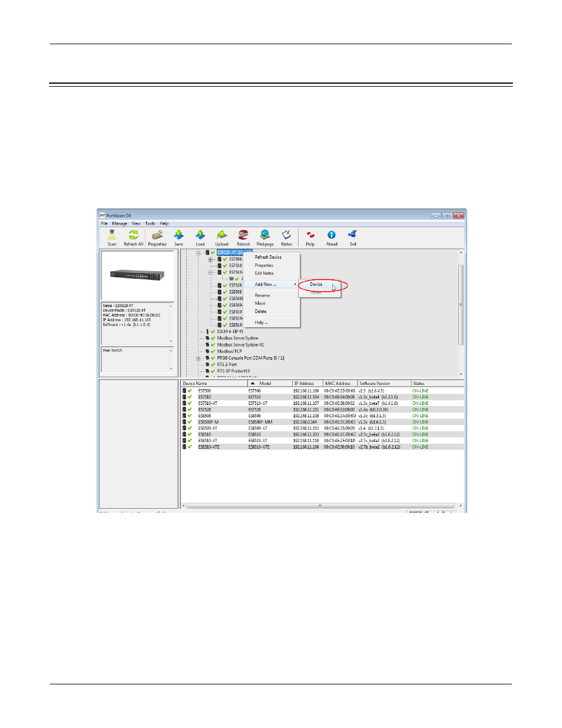
Task: Expand the ES7506 tree node
Action: [210, 259]
